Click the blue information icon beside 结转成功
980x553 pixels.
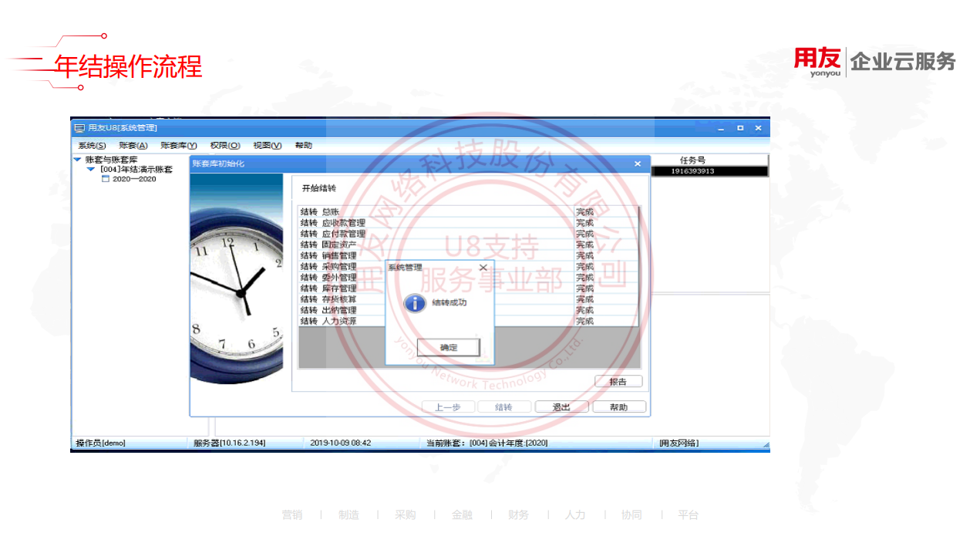pos(415,303)
